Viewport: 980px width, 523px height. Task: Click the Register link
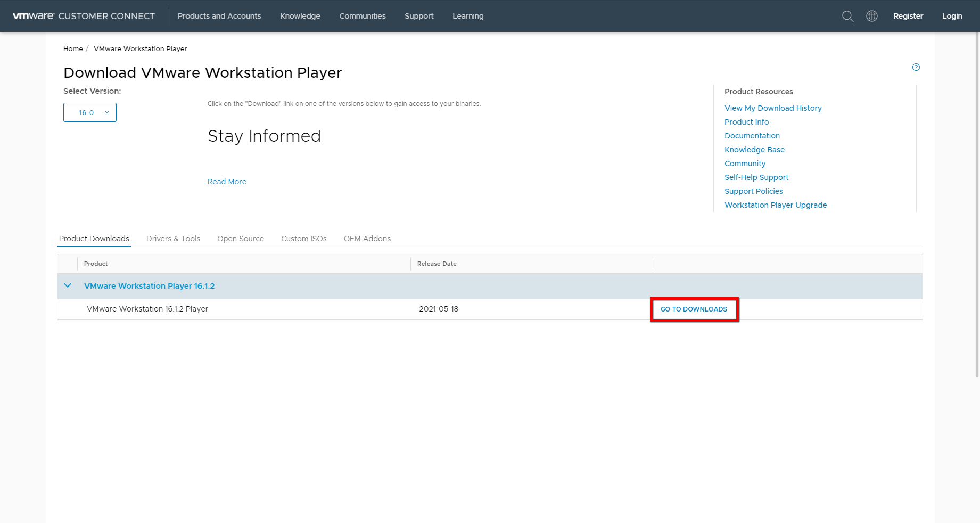(908, 16)
